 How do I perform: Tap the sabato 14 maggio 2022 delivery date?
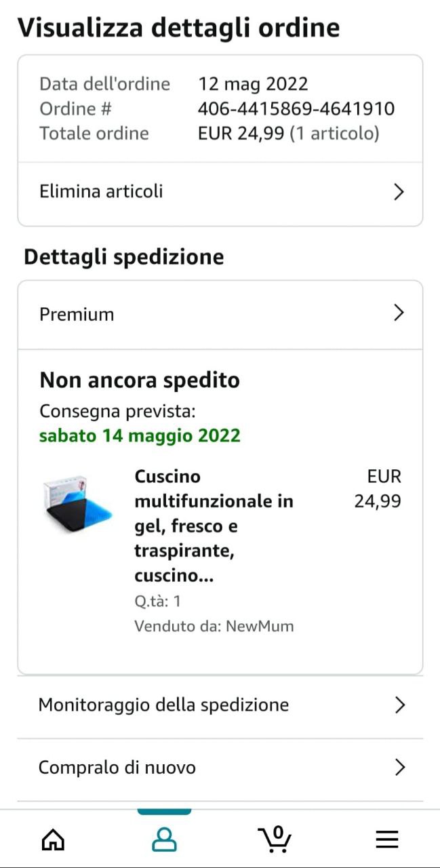140,435
